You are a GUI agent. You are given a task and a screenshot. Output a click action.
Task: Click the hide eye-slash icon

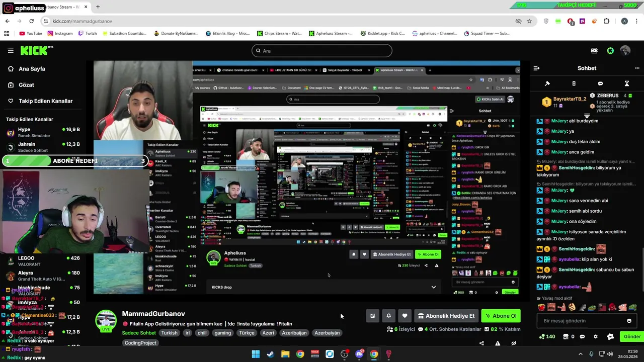coord(514,343)
